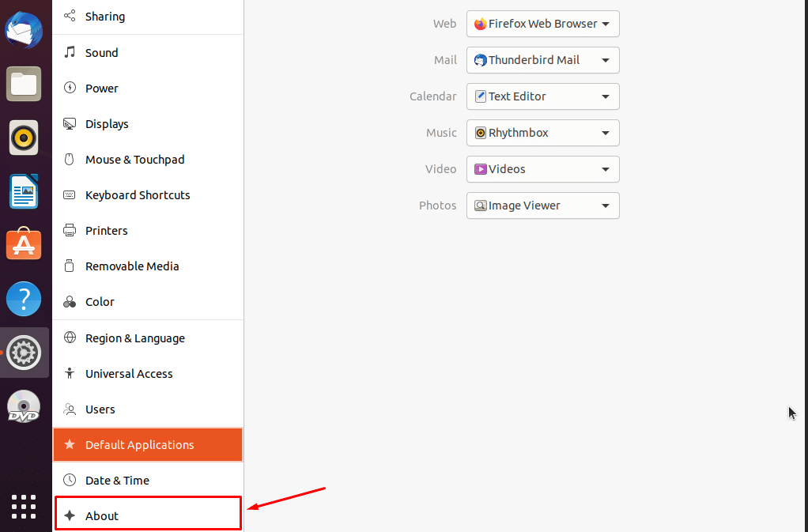
Task: Open Thunderbird from the Ubuntu dock
Action: click(24, 30)
